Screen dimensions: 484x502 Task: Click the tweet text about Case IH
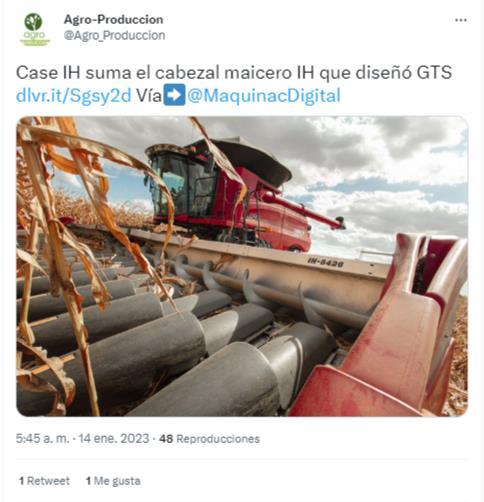click(x=234, y=72)
